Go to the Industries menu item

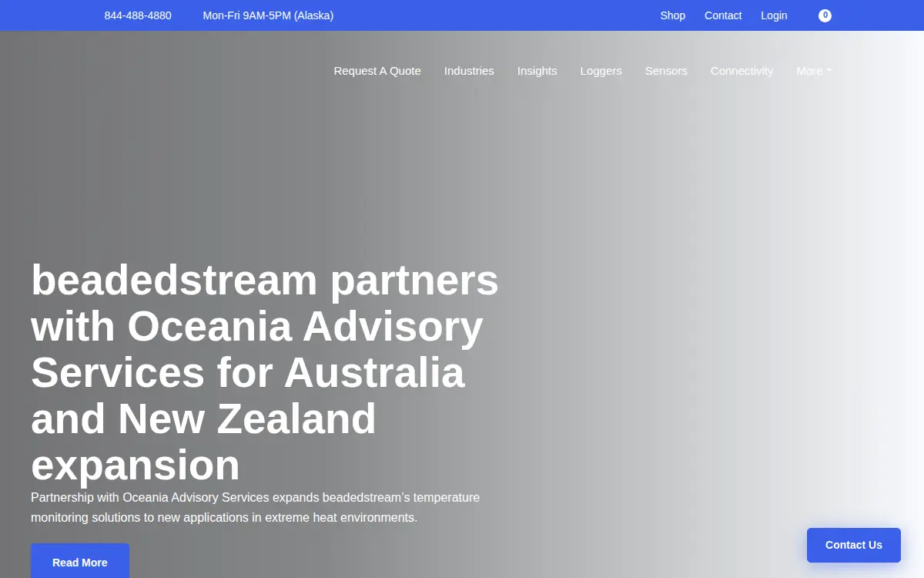click(469, 71)
